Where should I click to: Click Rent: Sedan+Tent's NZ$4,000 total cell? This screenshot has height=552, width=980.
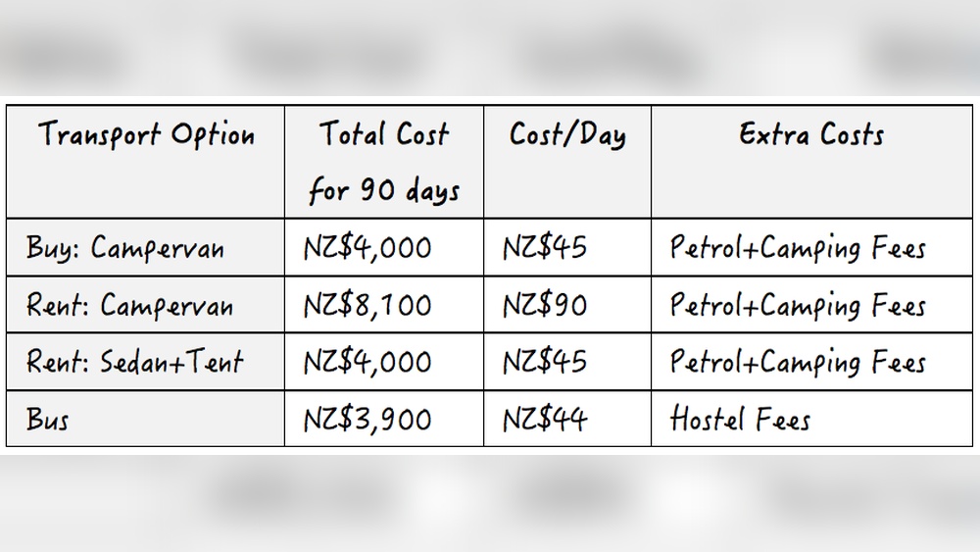pyautogui.click(x=384, y=362)
